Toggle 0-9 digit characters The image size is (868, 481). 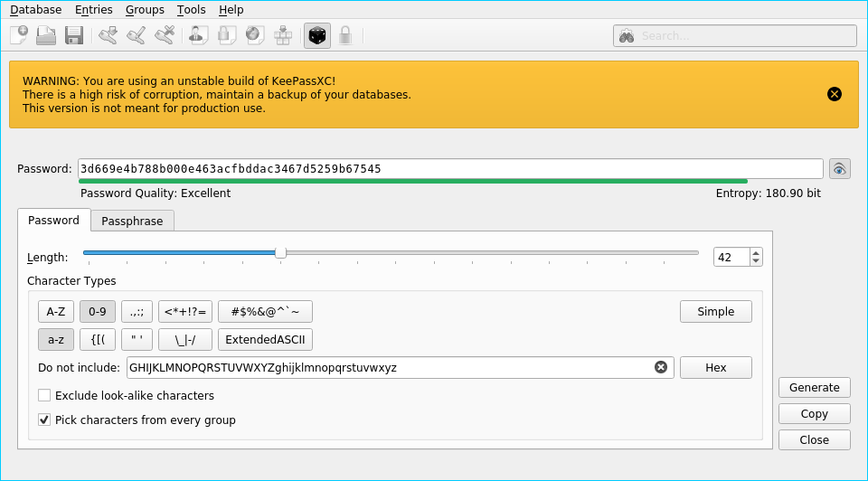(x=98, y=312)
